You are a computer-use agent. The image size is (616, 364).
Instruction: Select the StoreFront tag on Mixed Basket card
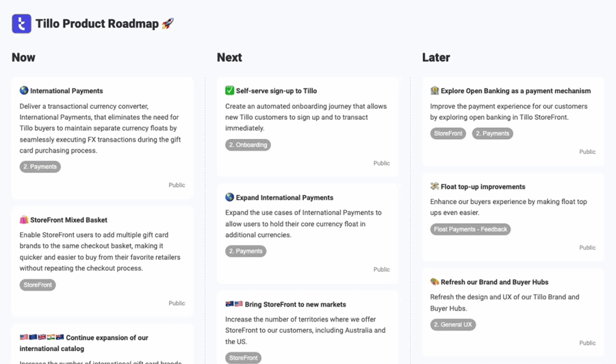(x=38, y=285)
